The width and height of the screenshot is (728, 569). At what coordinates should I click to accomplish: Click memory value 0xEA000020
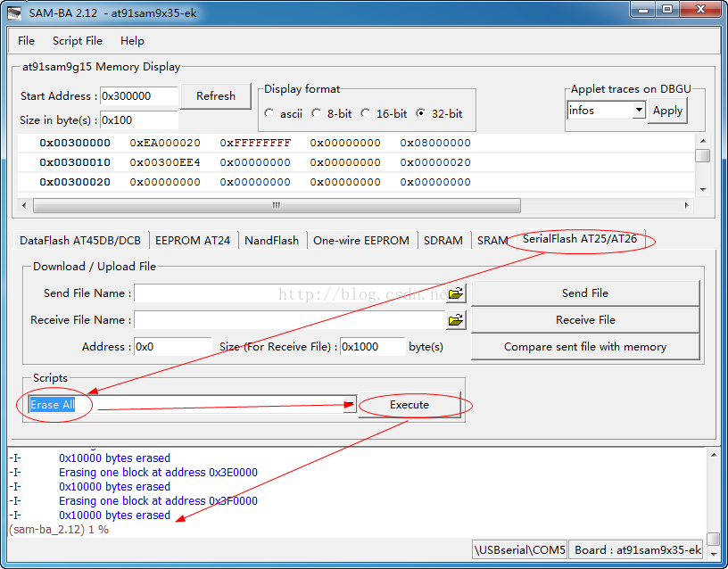[165, 143]
